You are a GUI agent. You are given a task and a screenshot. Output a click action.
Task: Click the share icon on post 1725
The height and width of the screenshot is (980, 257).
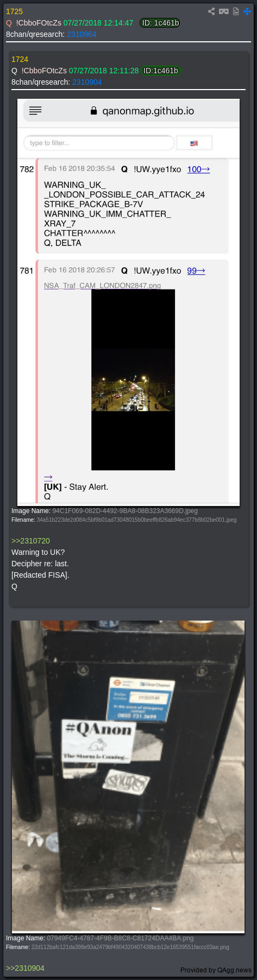(211, 11)
